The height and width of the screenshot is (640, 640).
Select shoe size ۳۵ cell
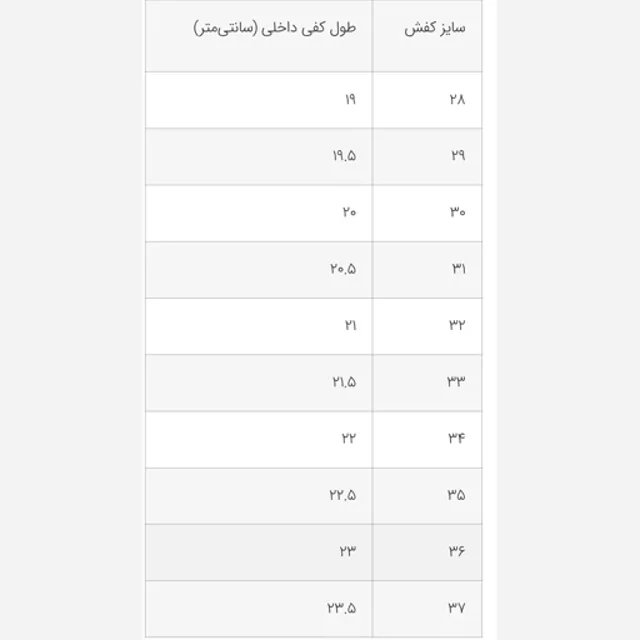pyautogui.click(x=427, y=496)
